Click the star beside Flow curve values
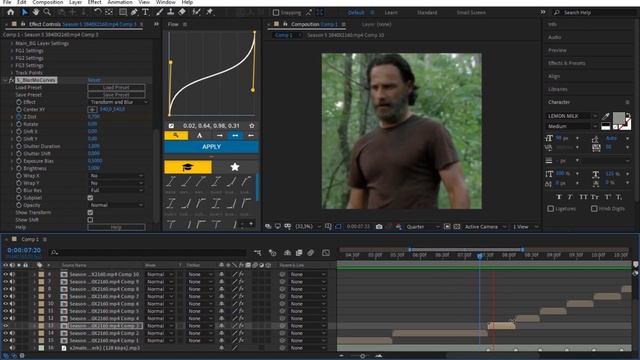Screen dimensions: 640x360 pyautogui.click(x=252, y=126)
